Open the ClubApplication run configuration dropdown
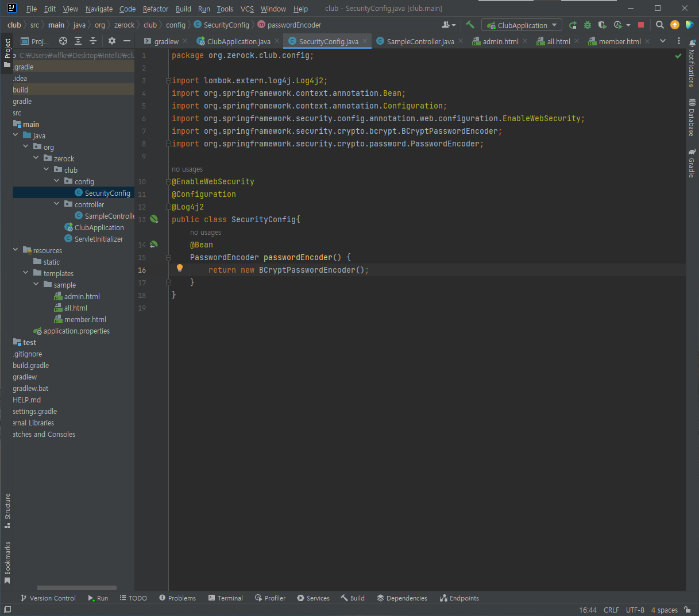699x616 pixels. tap(522, 25)
